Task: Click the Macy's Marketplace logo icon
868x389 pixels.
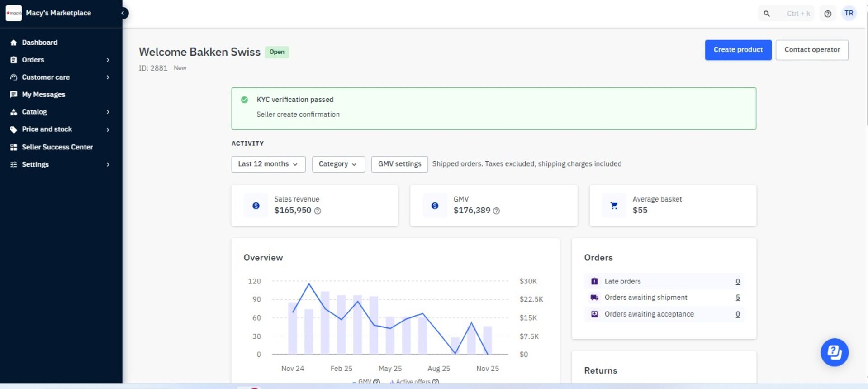Action: pyautogui.click(x=14, y=13)
